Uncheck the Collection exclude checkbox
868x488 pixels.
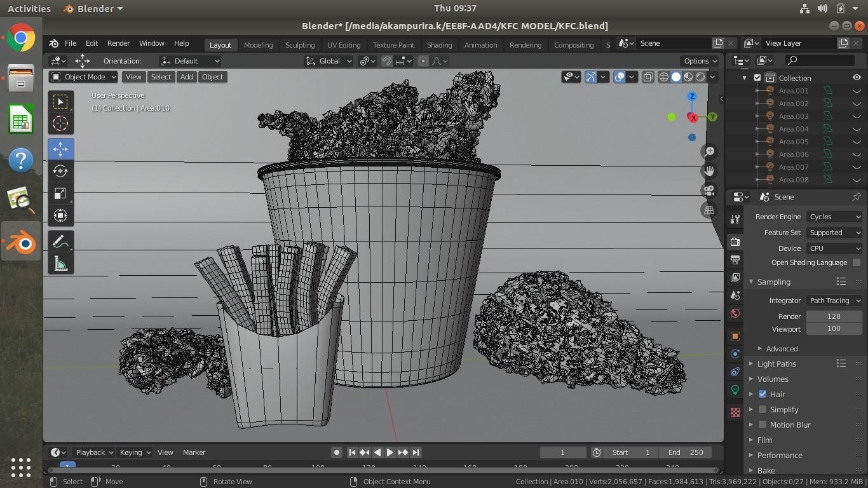click(757, 78)
